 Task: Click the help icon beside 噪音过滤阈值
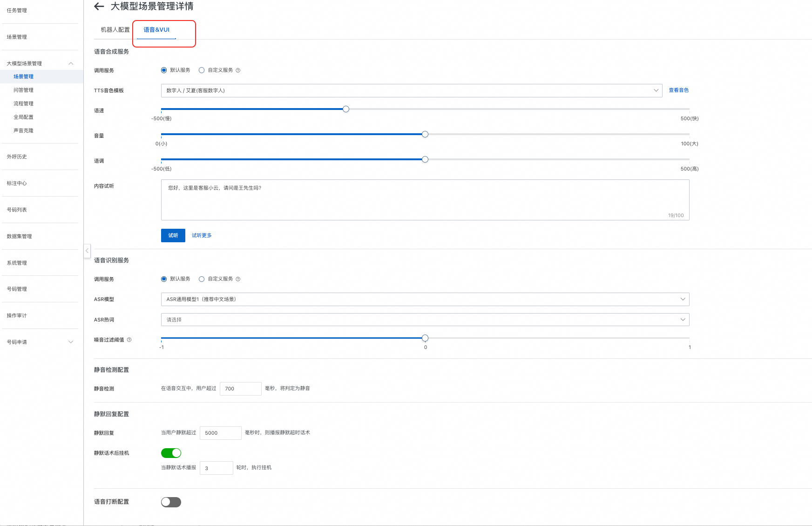(x=129, y=340)
